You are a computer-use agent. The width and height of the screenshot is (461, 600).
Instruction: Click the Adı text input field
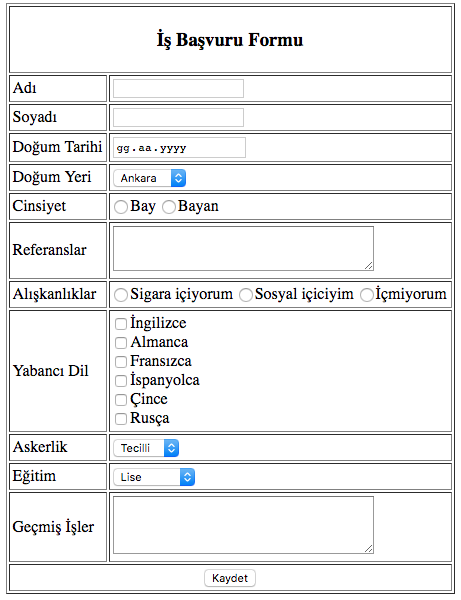point(178,88)
